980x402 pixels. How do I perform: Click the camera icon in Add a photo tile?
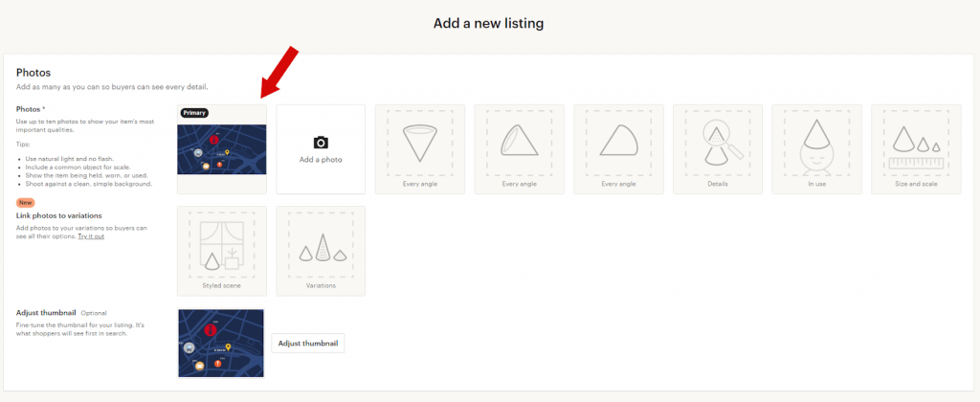click(x=321, y=142)
